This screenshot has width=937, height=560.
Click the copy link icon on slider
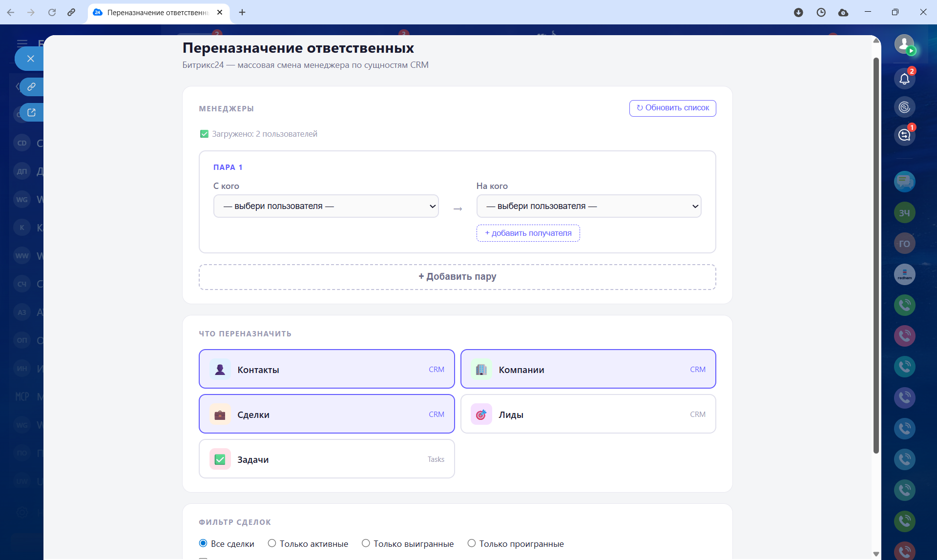(32, 87)
